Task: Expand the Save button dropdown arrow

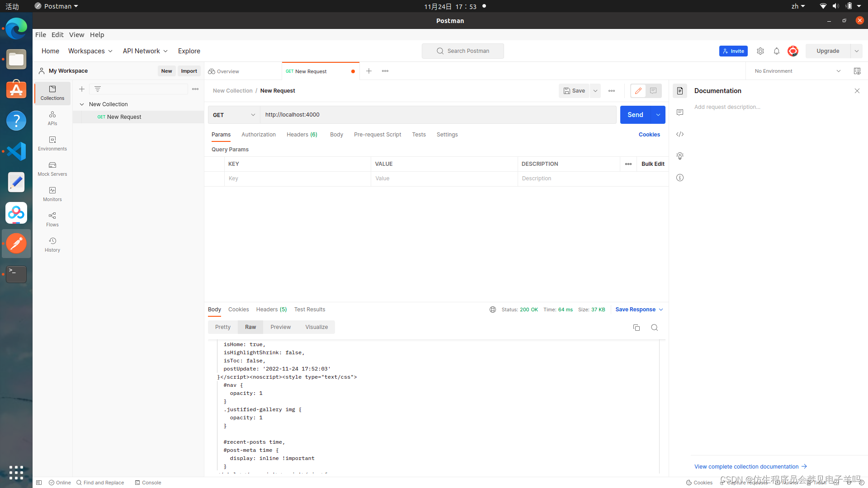Action: pyautogui.click(x=595, y=91)
